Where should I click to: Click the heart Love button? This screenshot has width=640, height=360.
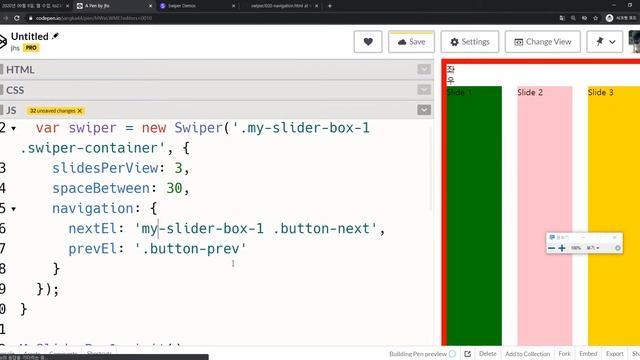point(368,42)
